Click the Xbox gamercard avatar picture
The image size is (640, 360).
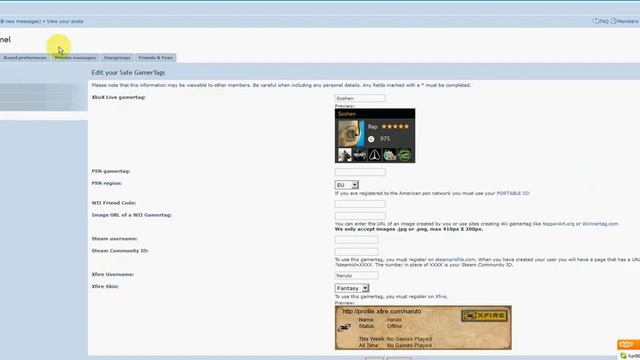pyautogui.click(x=351, y=133)
